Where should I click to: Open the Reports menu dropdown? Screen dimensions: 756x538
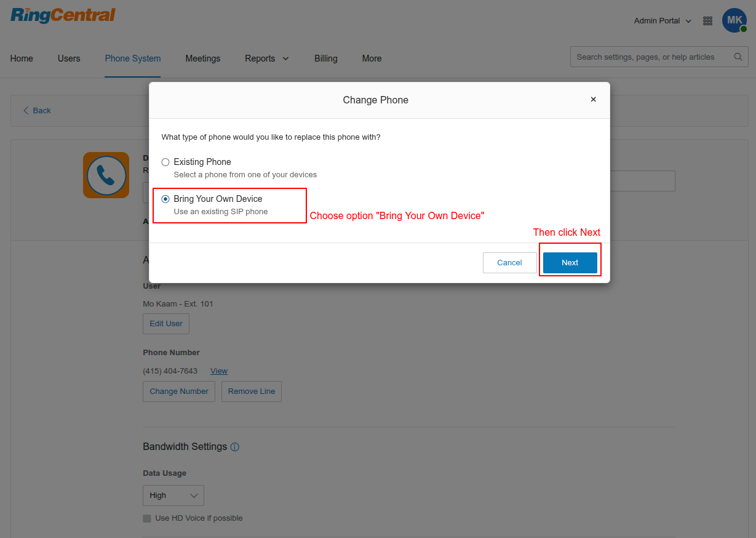pyautogui.click(x=266, y=58)
